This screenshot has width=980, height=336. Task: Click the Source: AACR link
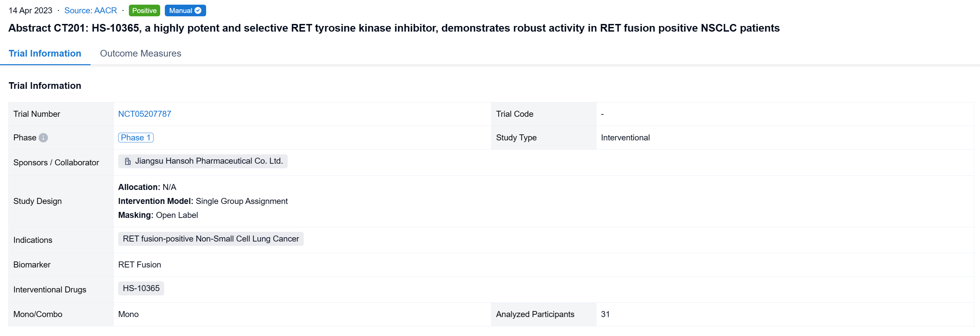click(91, 11)
